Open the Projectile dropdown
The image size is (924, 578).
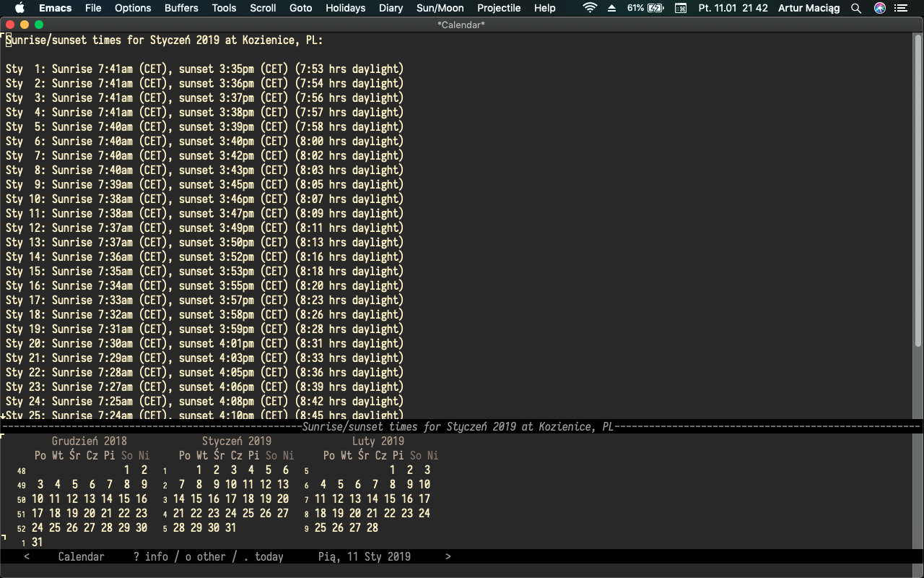(499, 8)
